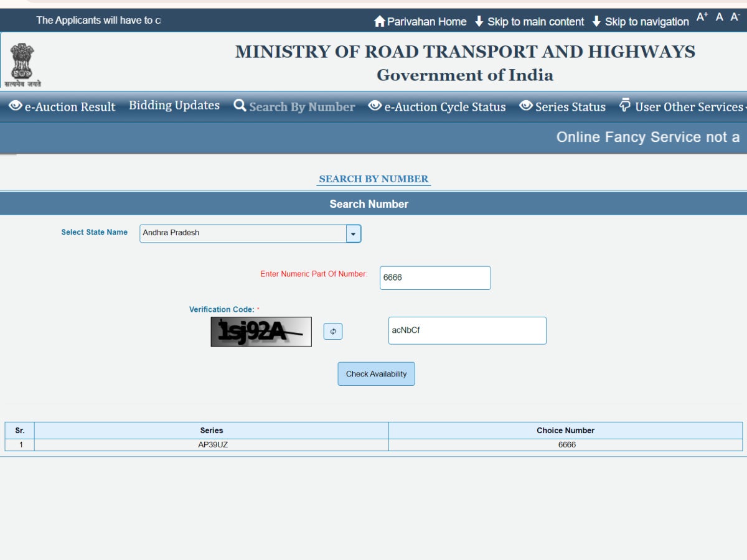Screen dimensions: 747x560
Task: Decrease font size with A- control
Action: coord(735,19)
